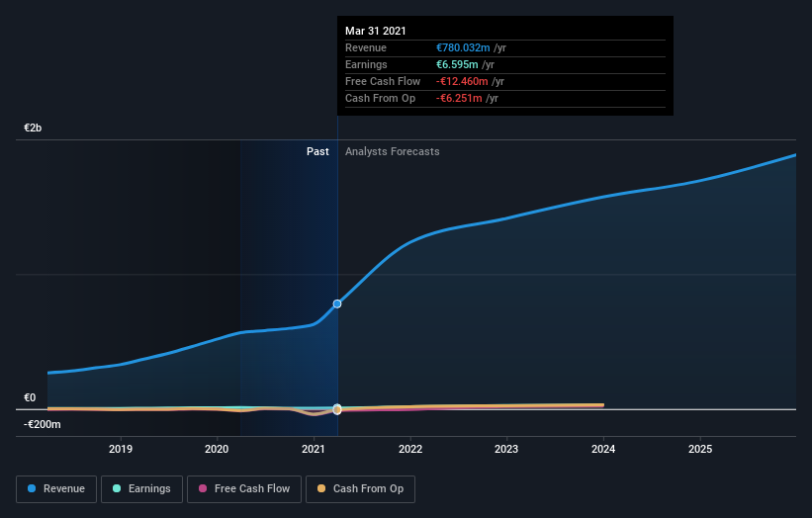Click the €2b y-axis label
812x518 pixels.
33,128
